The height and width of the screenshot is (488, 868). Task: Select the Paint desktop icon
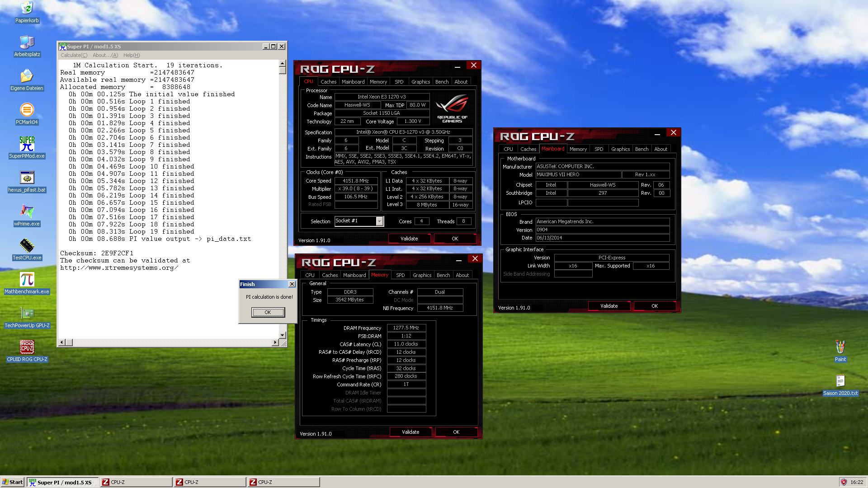[x=840, y=351]
